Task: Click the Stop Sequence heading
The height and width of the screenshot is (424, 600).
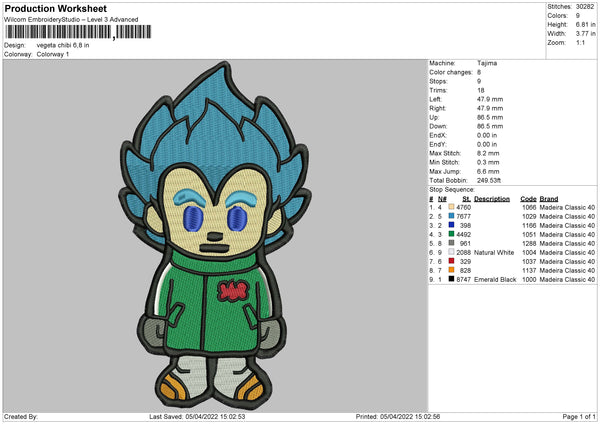Action: [452, 190]
